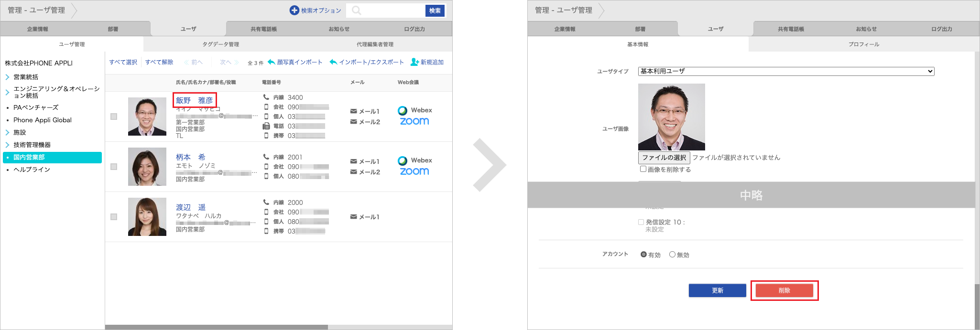The width and height of the screenshot is (980, 330).
Task: Click 渡辺 遥 photo thumbnail
Action: pos(147,217)
